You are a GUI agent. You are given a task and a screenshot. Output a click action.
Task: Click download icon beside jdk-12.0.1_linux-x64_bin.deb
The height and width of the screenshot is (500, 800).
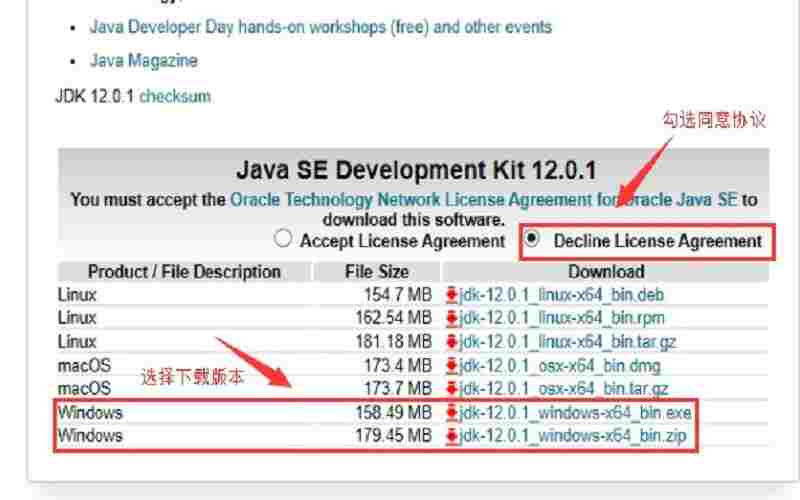tap(452, 295)
